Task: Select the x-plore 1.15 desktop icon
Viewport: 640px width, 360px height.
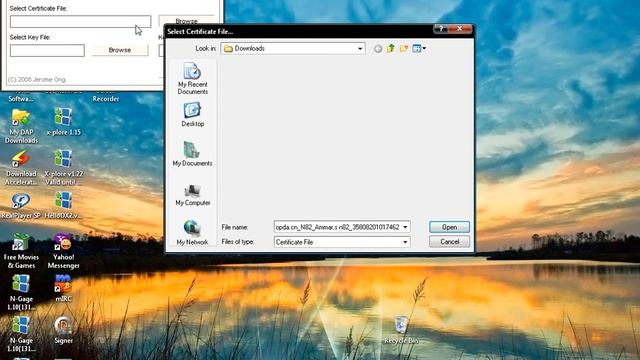Action: (x=63, y=122)
